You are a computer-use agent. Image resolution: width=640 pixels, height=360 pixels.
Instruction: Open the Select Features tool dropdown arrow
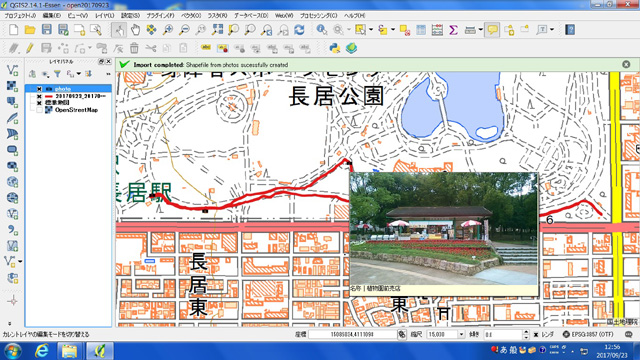pos(371,30)
